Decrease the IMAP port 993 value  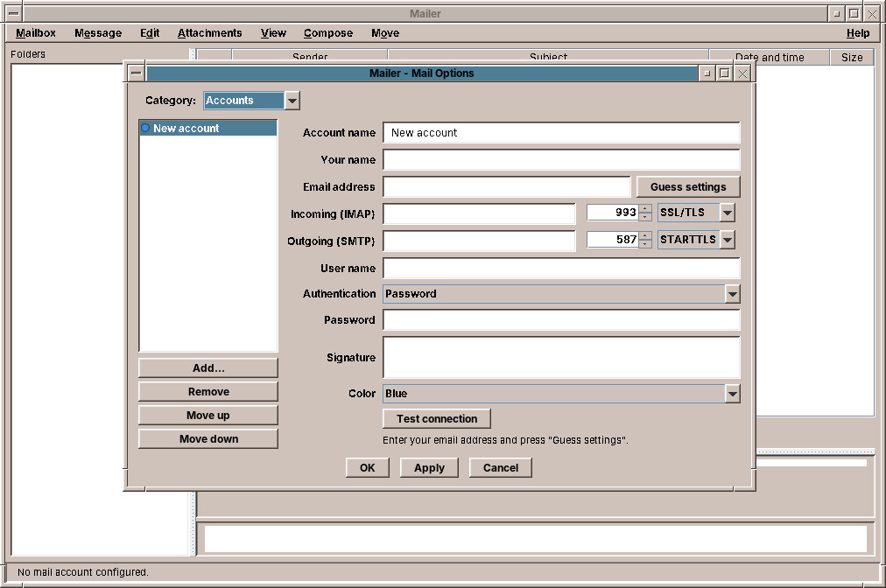click(x=645, y=217)
